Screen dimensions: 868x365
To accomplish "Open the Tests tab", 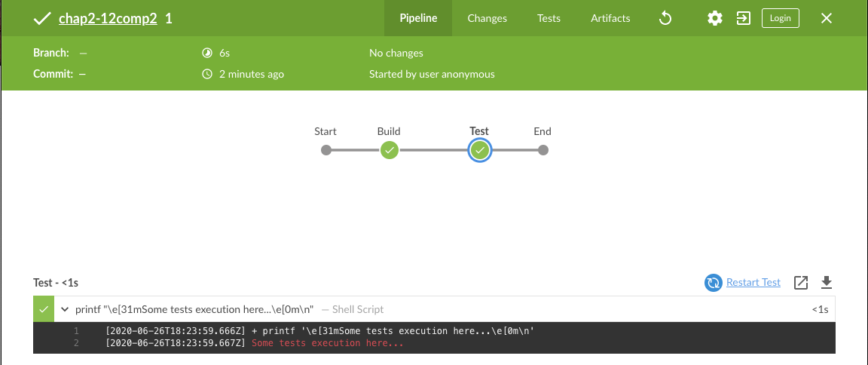I will pos(549,18).
